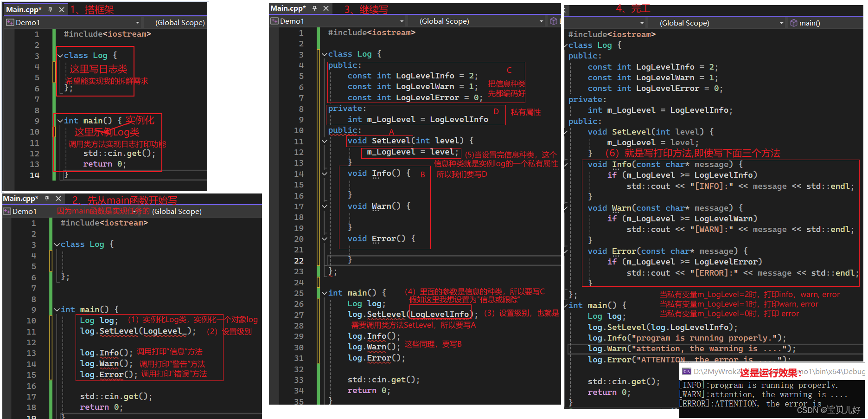
Task: Open the project dropdown arrow in the 完工 editor
Action: tap(642, 23)
